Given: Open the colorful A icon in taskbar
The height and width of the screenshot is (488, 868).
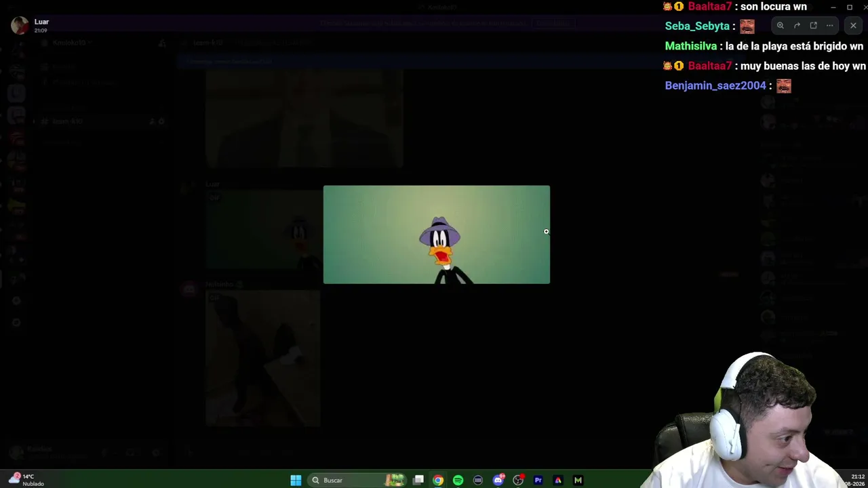Looking at the screenshot, I should tap(558, 480).
